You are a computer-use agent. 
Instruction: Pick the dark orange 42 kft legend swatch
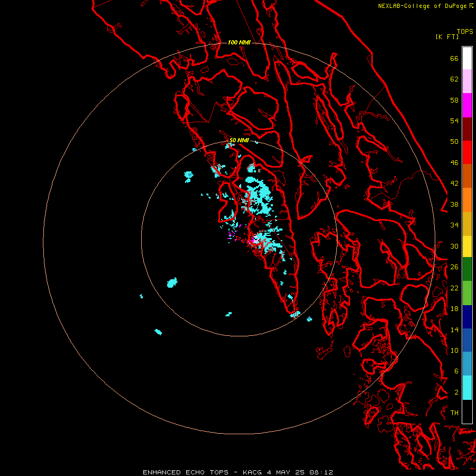(467, 176)
